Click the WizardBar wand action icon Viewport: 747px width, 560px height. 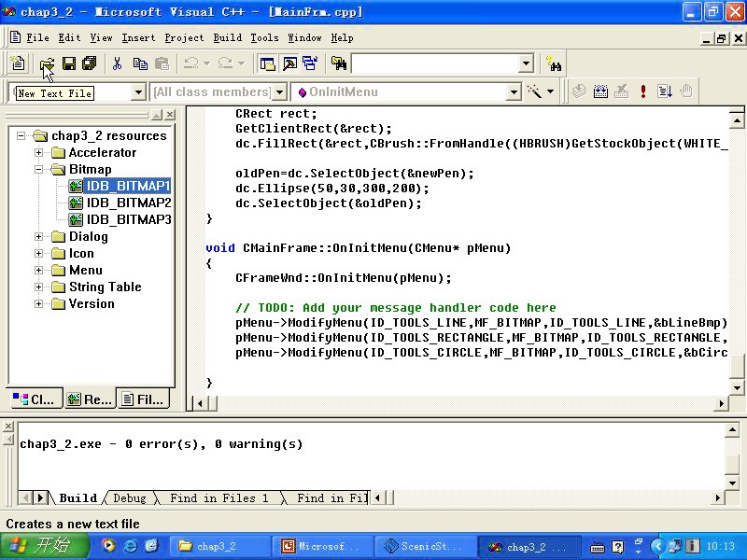[534, 91]
